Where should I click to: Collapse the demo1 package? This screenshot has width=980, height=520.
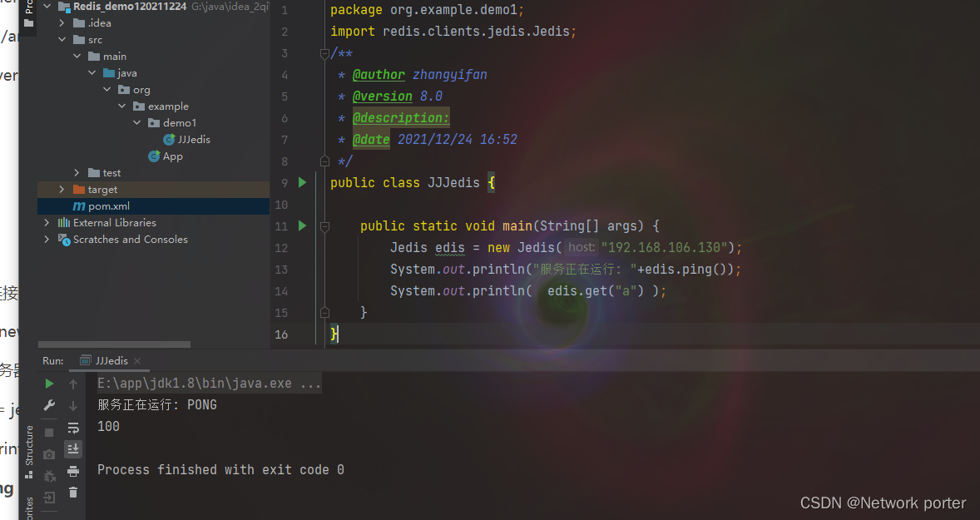tap(137, 123)
